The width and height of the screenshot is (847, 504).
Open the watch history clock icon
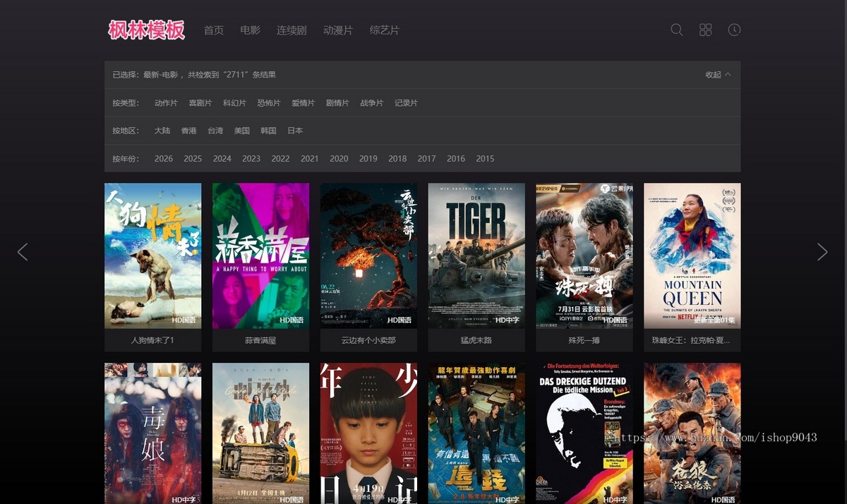pyautogui.click(x=734, y=30)
